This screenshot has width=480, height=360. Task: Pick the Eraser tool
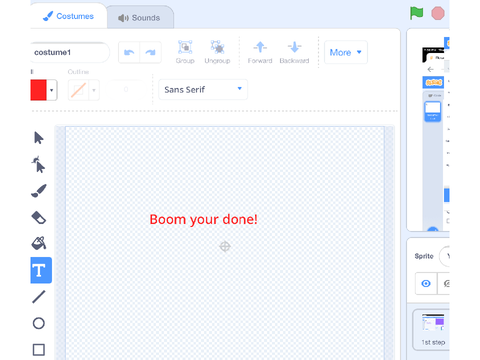pos(39,218)
